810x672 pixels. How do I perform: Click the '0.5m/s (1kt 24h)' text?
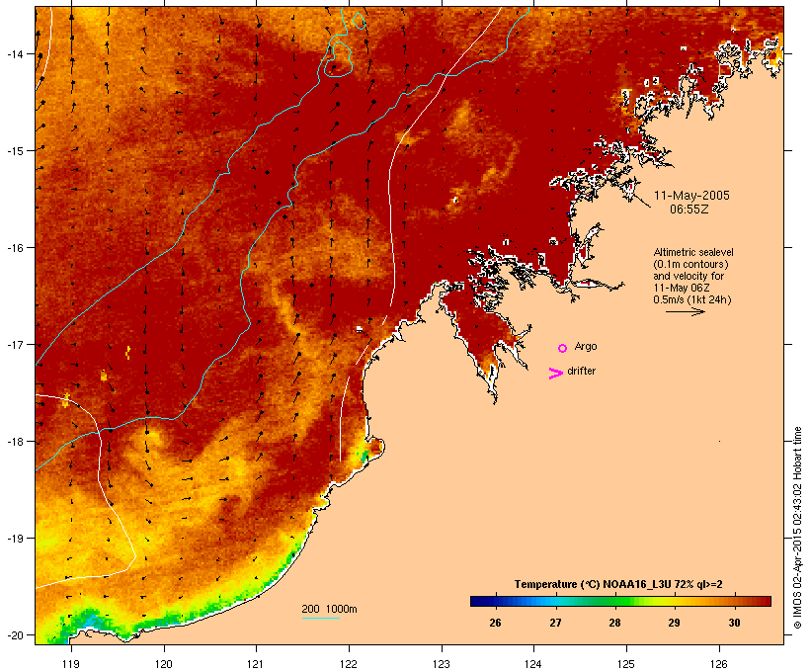click(692, 299)
